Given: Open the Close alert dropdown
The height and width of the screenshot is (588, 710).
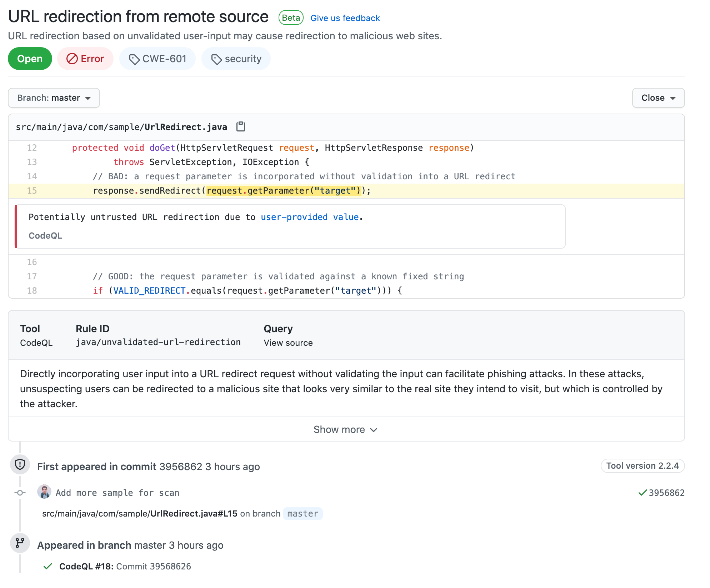Looking at the screenshot, I should [658, 98].
